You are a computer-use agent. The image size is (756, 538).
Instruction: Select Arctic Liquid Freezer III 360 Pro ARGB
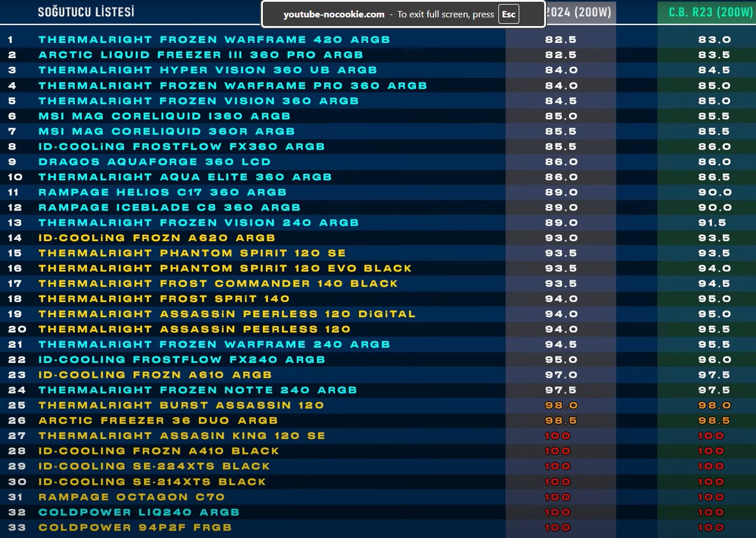(x=201, y=55)
